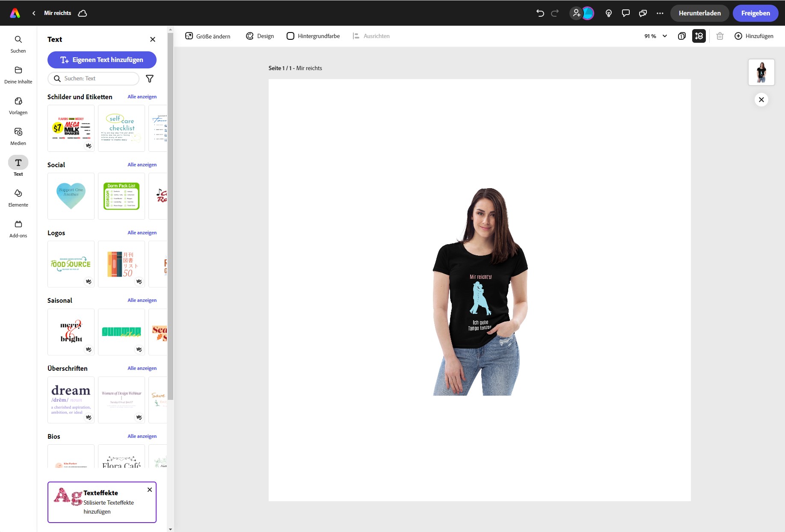Open the more options ellipsis menu
The image size is (785, 532).
[660, 13]
